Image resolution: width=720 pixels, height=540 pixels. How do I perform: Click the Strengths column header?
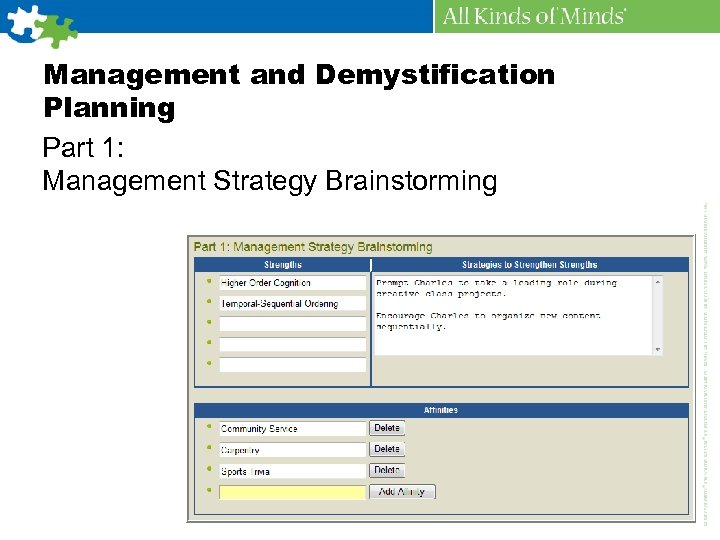[x=282, y=264]
